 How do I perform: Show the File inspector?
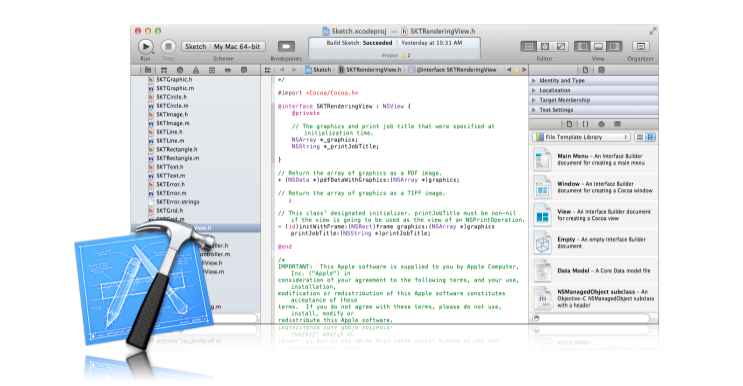click(x=586, y=70)
